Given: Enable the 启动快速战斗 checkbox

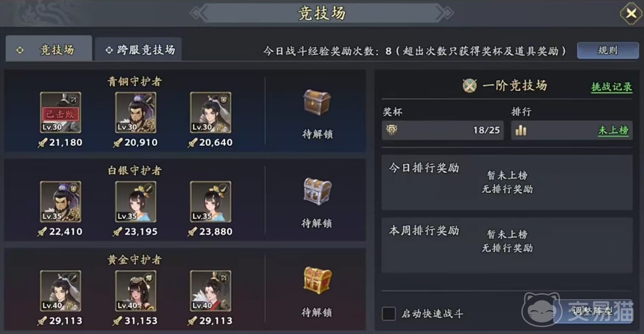Looking at the screenshot, I should click(x=389, y=313).
